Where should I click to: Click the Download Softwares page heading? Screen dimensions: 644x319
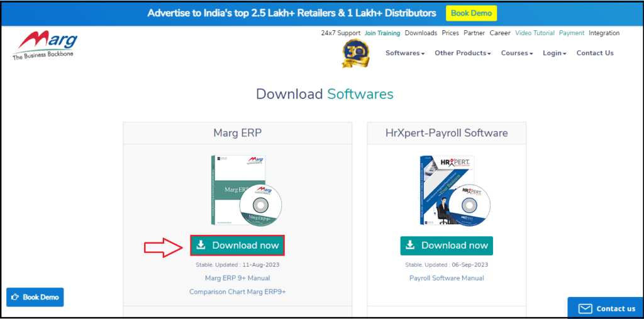(x=325, y=94)
